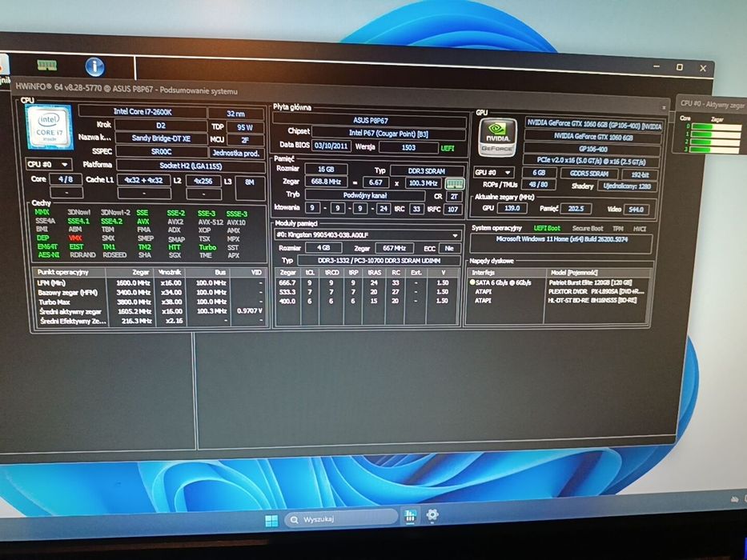The height and width of the screenshot is (560, 747).
Task: Select the HL-DT-ST BD-RE drive row
Action: pos(558,301)
